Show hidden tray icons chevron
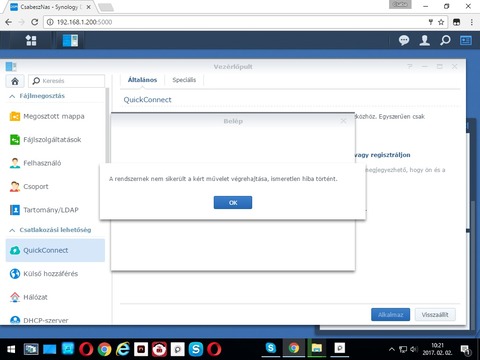Screen dimensions: 480x360 392,349
